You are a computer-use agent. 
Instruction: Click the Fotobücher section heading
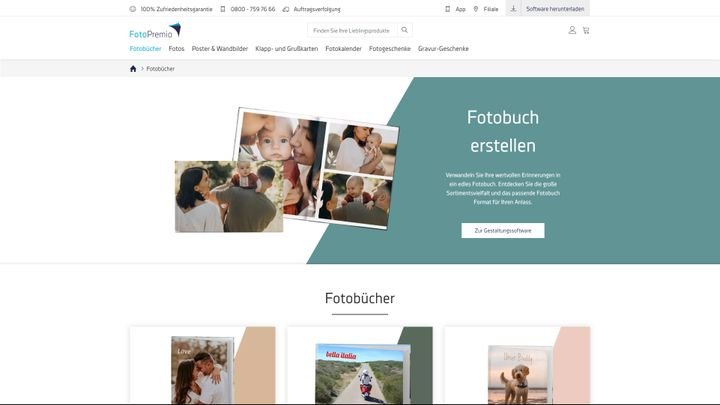[x=360, y=298]
